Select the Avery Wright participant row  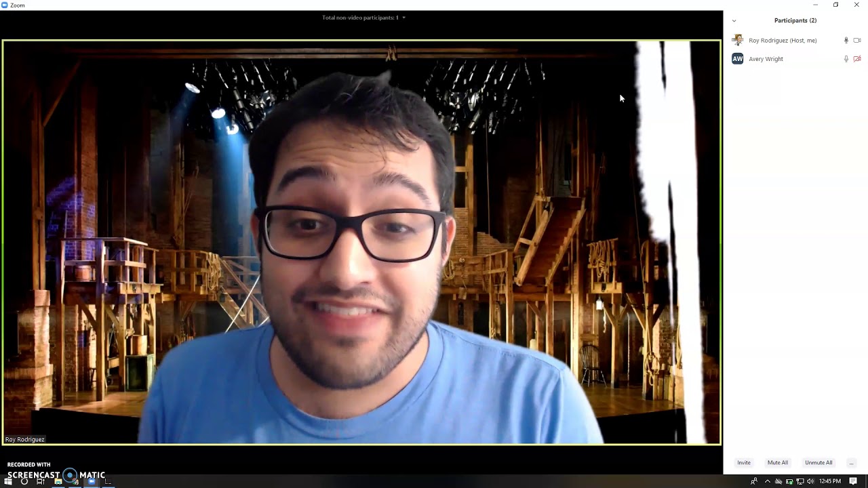click(795, 59)
